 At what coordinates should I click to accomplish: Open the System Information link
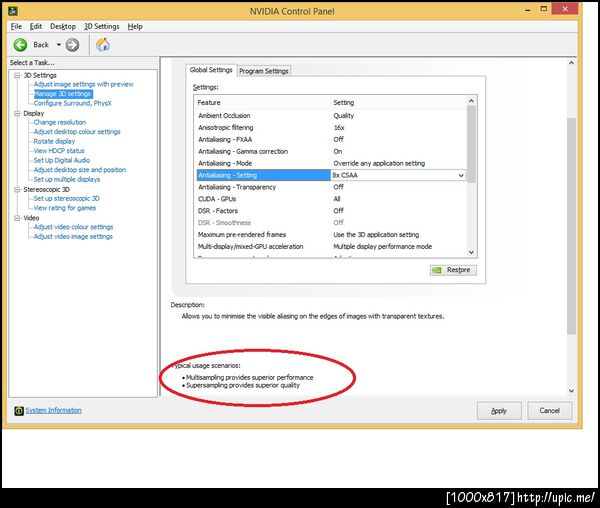click(x=53, y=410)
